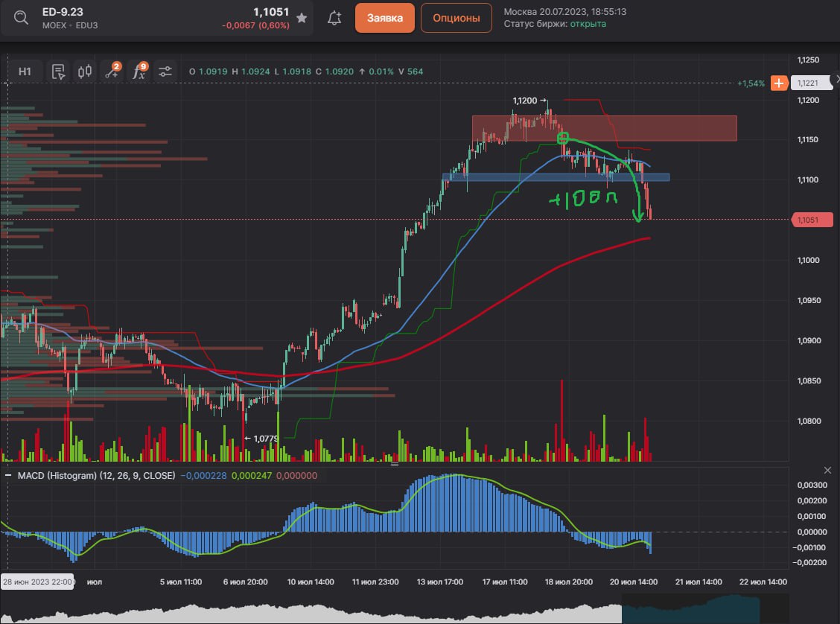Open the chart template icon
The image size is (840, 624).
pyautogui.click(x=58, y=71)
